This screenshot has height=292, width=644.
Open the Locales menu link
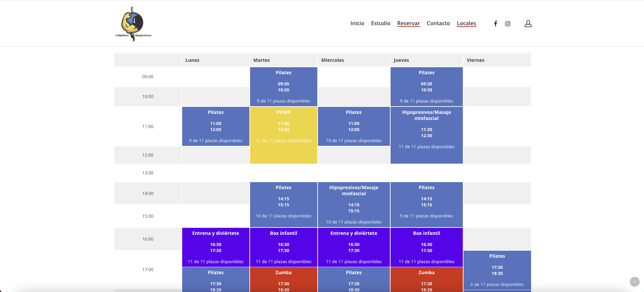466,23
